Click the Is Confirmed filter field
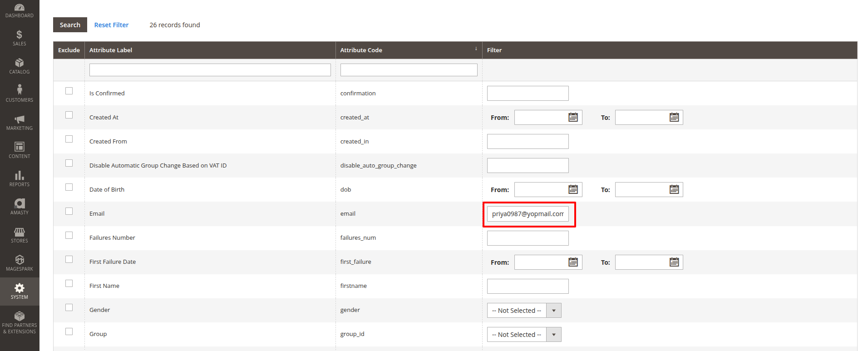868x351 pixels. pyautogui.click(x=528, y=94)
